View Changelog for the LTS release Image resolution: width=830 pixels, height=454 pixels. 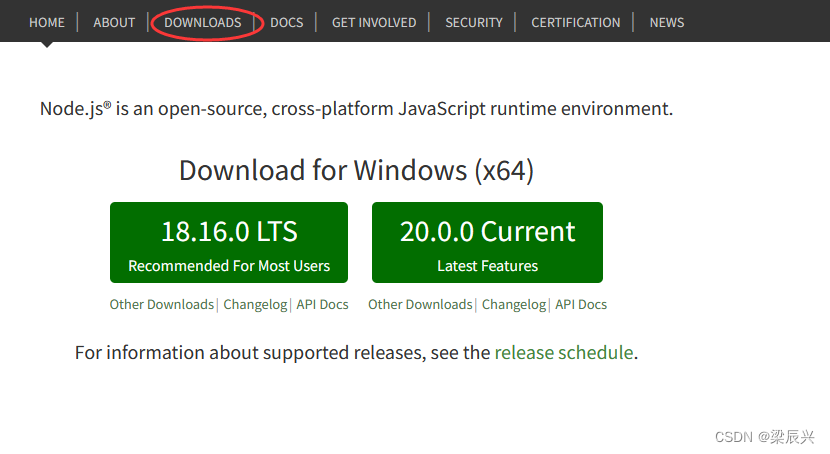pyautogui.click(x=255, y=305)
